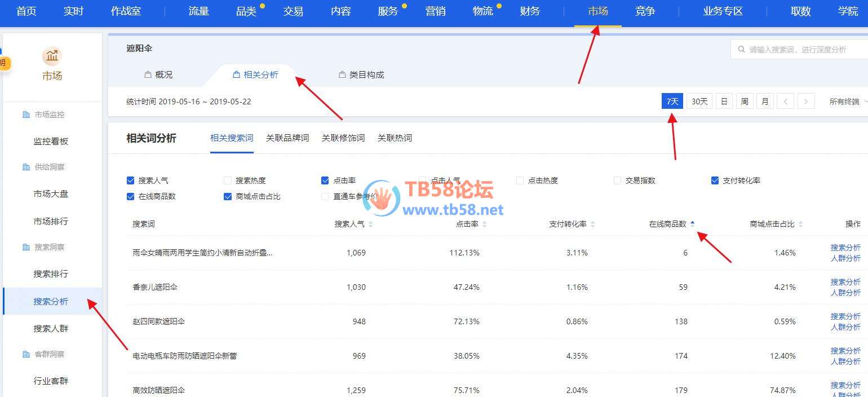This screenshot has width=868, height=397.
Task: Click the 市场 chart icon in sidebar
Action: [52, 56]
